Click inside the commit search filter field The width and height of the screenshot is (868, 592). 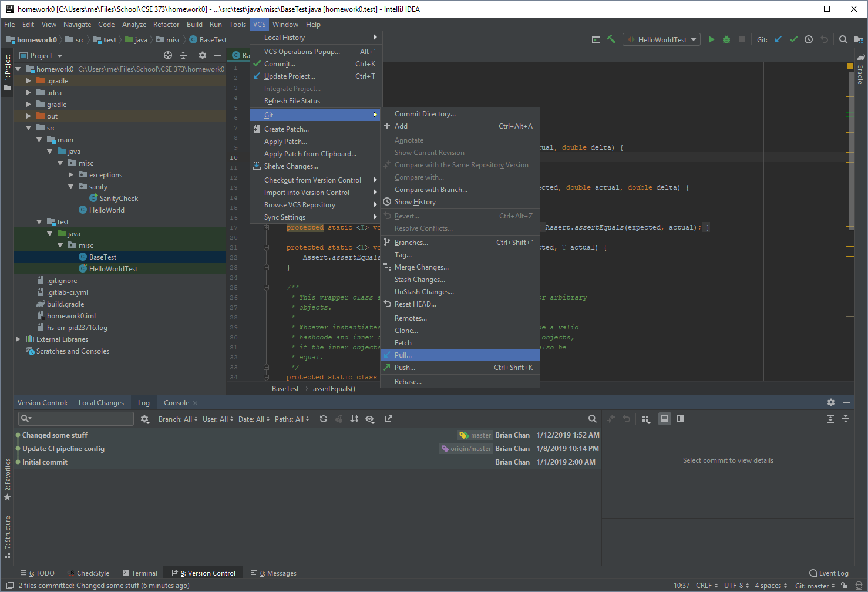pyautogui.click(x=75, y=419)
